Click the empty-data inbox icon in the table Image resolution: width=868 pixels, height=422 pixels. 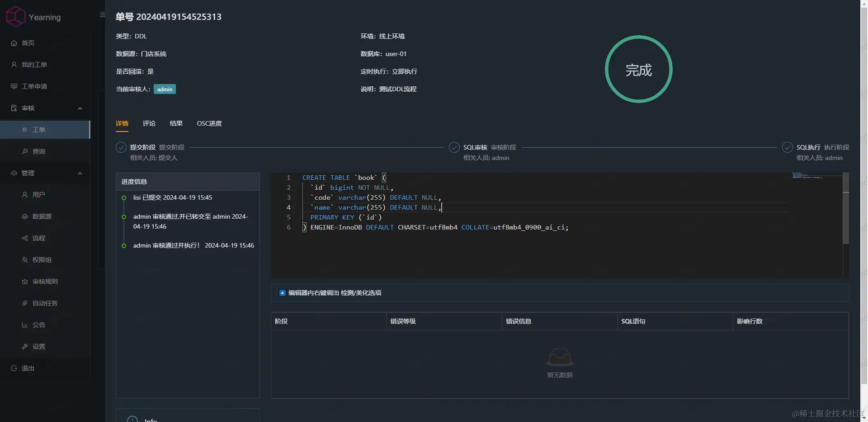pos(560,357)
